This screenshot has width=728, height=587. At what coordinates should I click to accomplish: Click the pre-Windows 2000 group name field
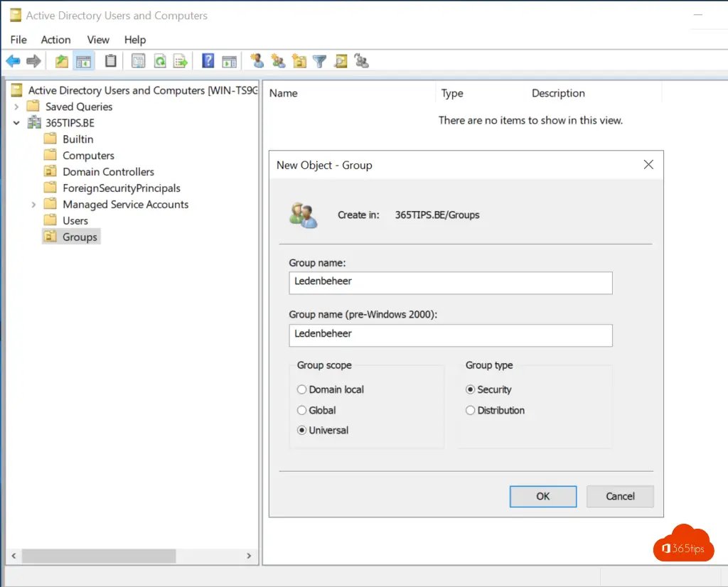point(451,335)
